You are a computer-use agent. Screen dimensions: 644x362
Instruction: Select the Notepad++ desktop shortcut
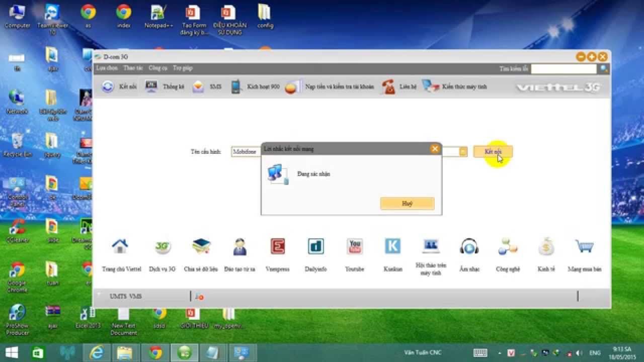pos(159,17)
